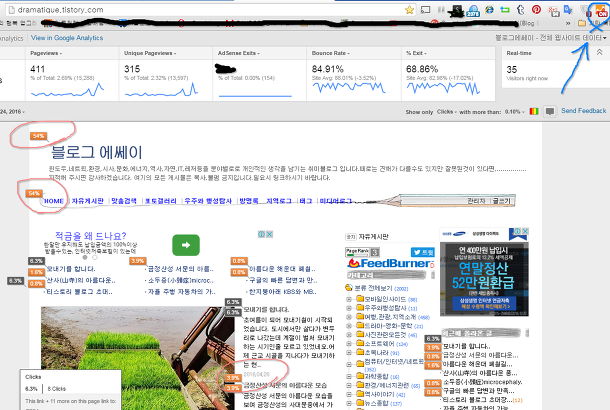Click the PageRank badge
Image resolution: width=610 pixels, height=410 pixels.
[362, 252]
